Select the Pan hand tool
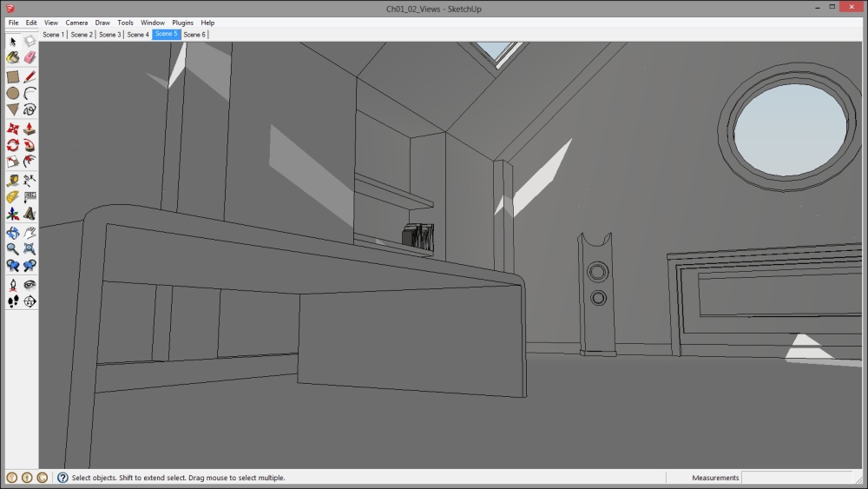This screenshot has width=868, height=489. [x=30, y=233]
